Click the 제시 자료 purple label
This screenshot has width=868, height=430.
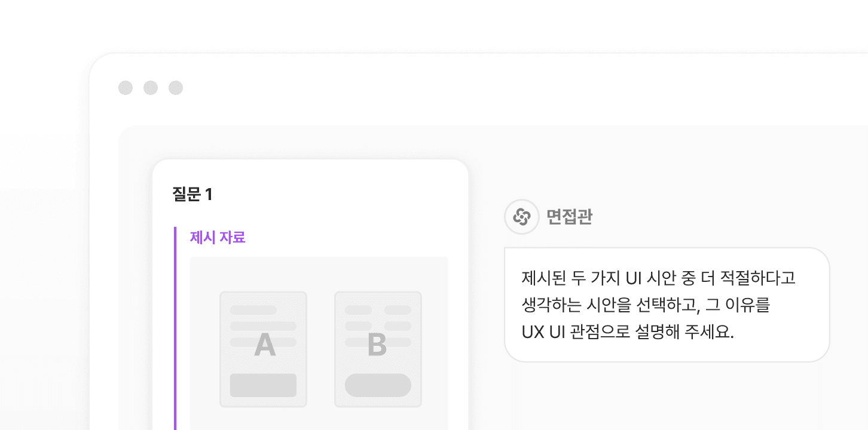tap(218, 237)
